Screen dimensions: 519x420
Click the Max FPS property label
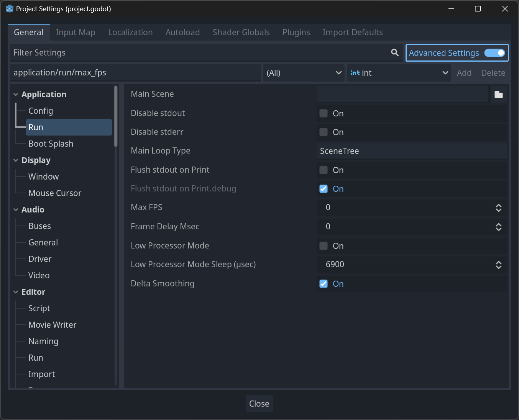146,208
